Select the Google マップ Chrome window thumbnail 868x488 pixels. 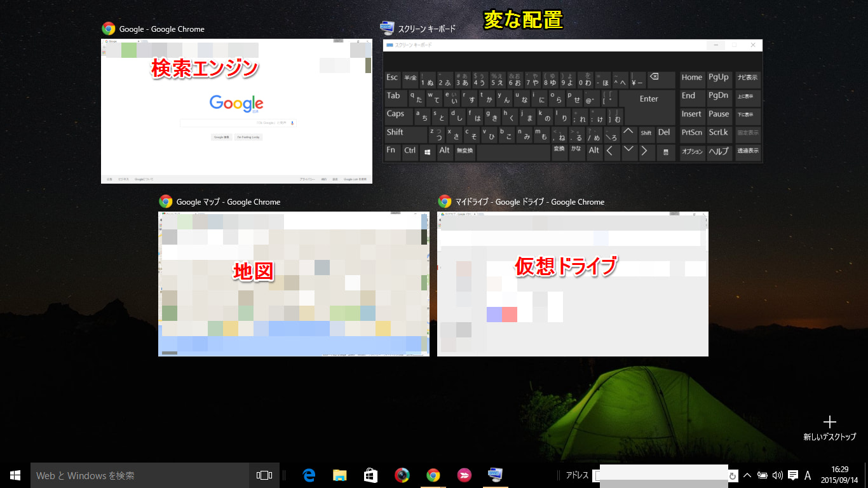[294, 283]
